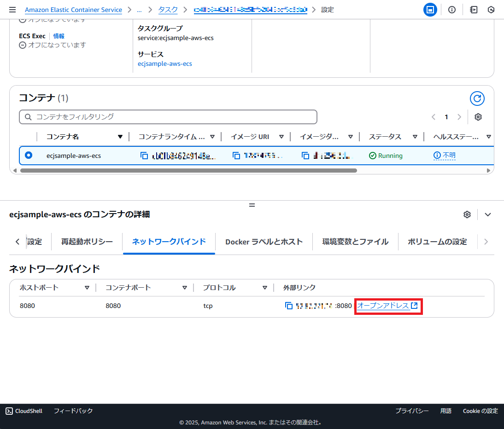Screen dimensions: 504x429
Task: Go to タスク breadcrumb link
Action: [168, 10]
